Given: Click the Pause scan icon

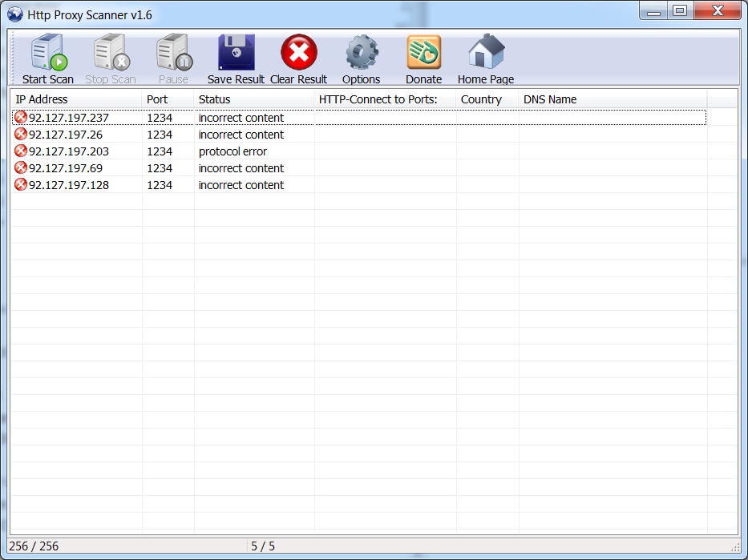Looking at the screenshot, I should (x=174, y=52).
